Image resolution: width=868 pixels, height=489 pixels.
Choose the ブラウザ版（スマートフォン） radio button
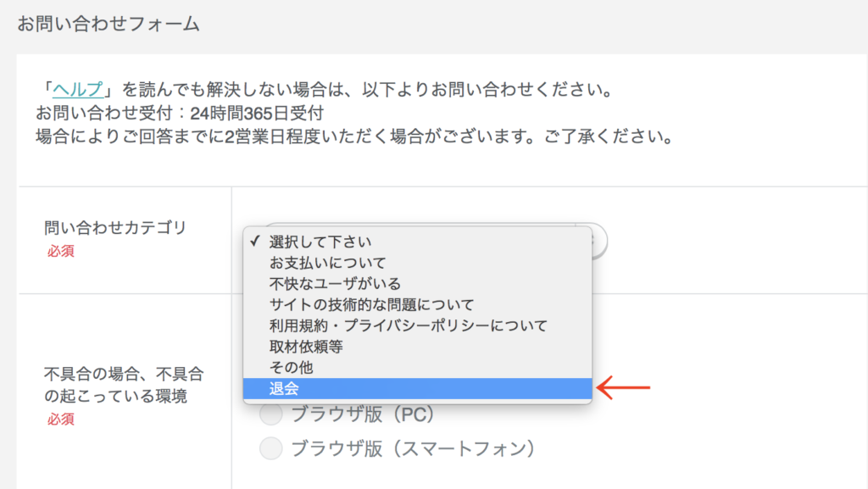click(271, 448)
